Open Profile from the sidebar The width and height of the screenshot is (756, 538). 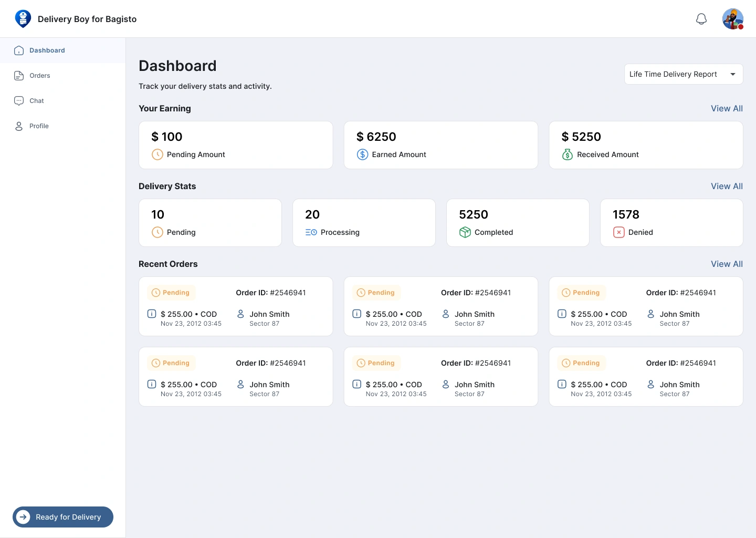pyautogui.click(x=63, y=126)
